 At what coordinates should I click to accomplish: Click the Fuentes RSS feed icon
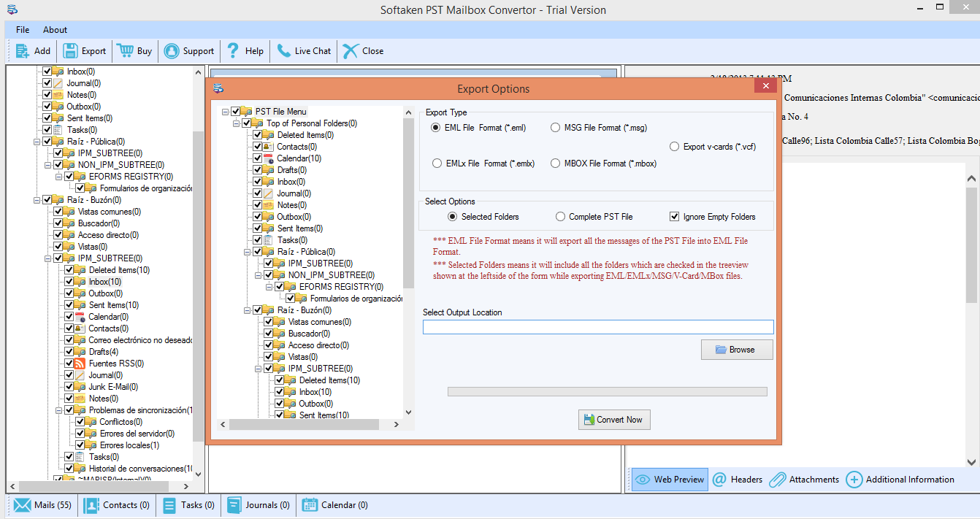point(80,364)
